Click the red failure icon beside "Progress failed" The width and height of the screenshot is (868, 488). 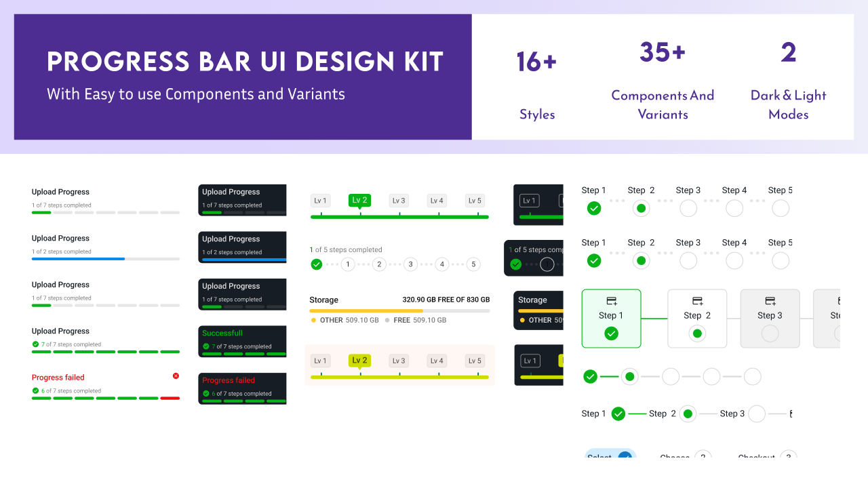tap(176, 375)
